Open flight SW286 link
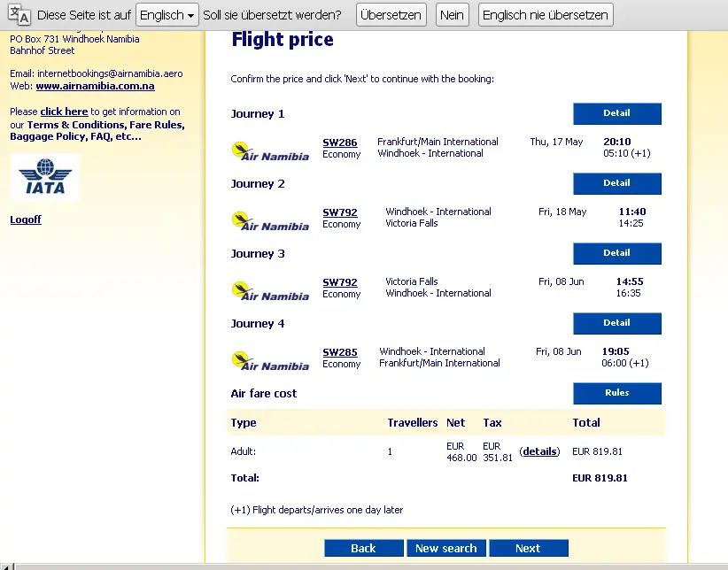Viewport: 728px width, 570px height. pyautogui.click(x=340, y=142)
